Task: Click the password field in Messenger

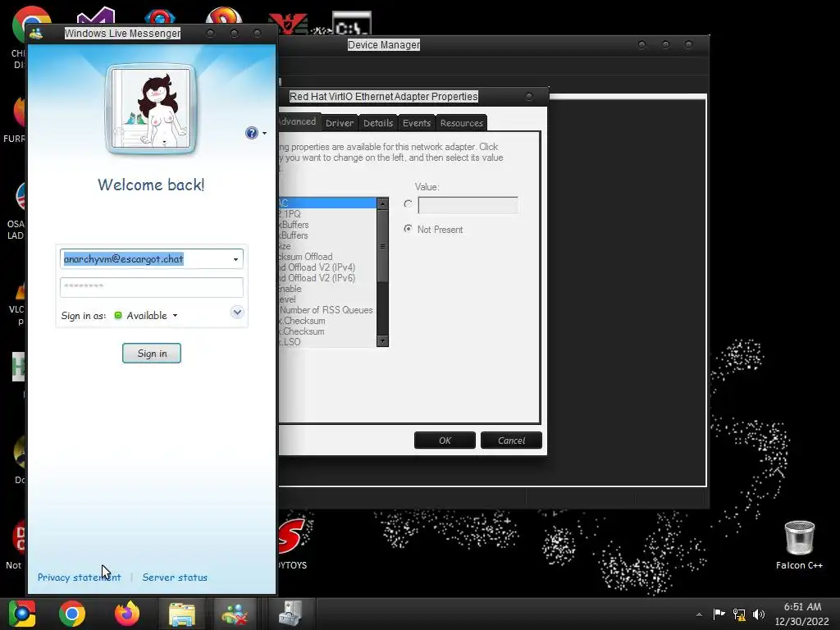Action: point(152,287)
